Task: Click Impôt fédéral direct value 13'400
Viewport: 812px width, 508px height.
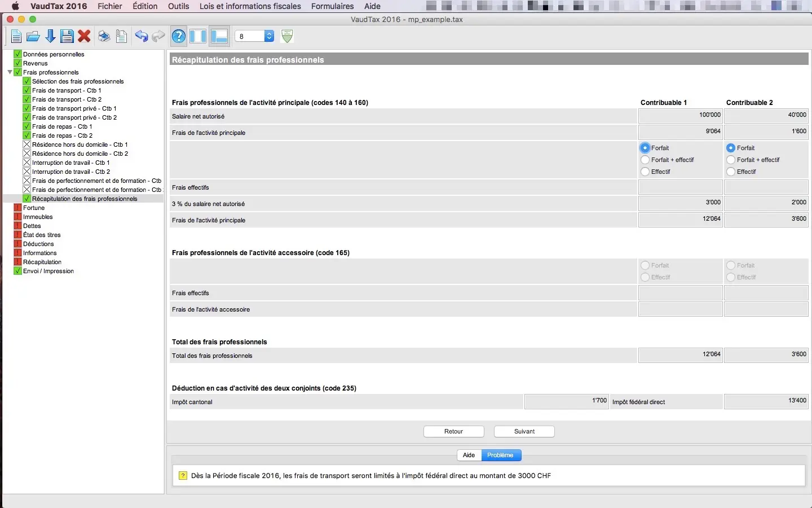Action: tap(766, 401)
